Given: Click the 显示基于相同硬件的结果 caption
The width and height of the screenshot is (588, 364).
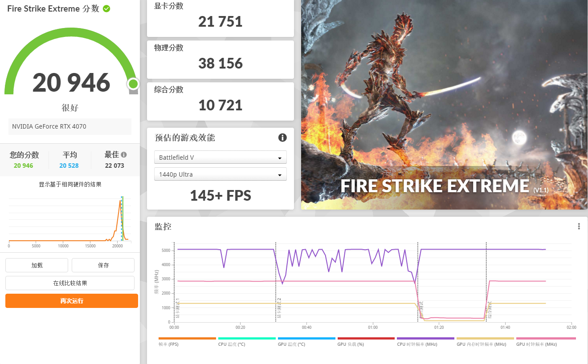Looking at the screenshot, I should click(x=70, y=184).
